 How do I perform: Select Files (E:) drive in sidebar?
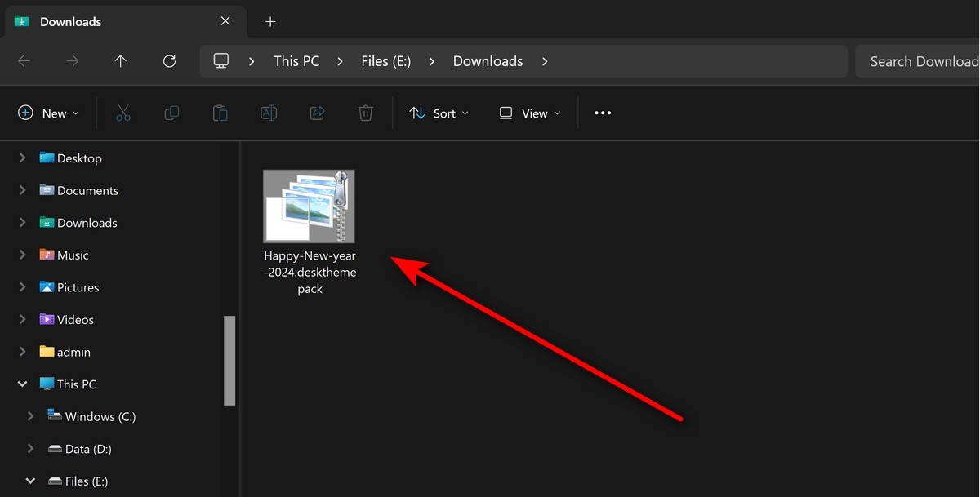point(87,481)
